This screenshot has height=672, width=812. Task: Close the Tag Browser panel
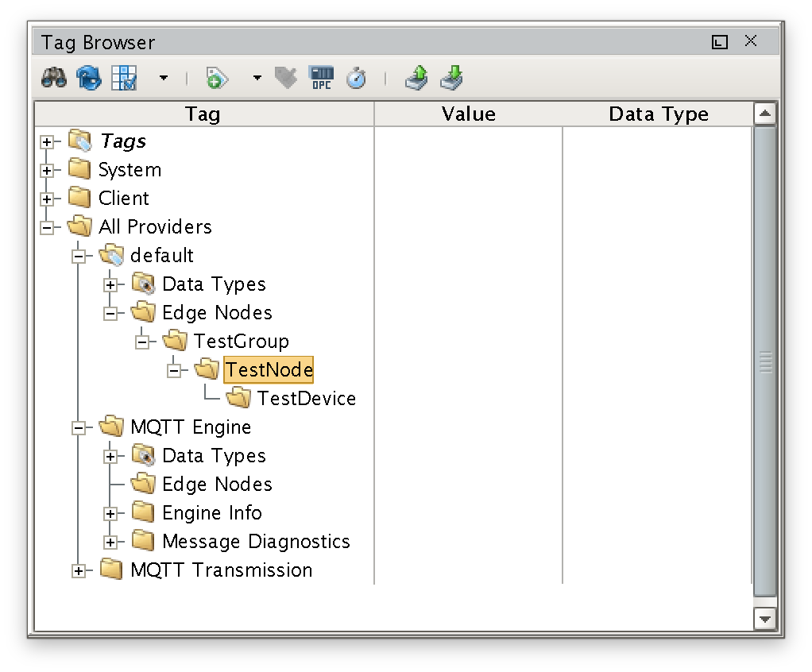click(751, 41)
